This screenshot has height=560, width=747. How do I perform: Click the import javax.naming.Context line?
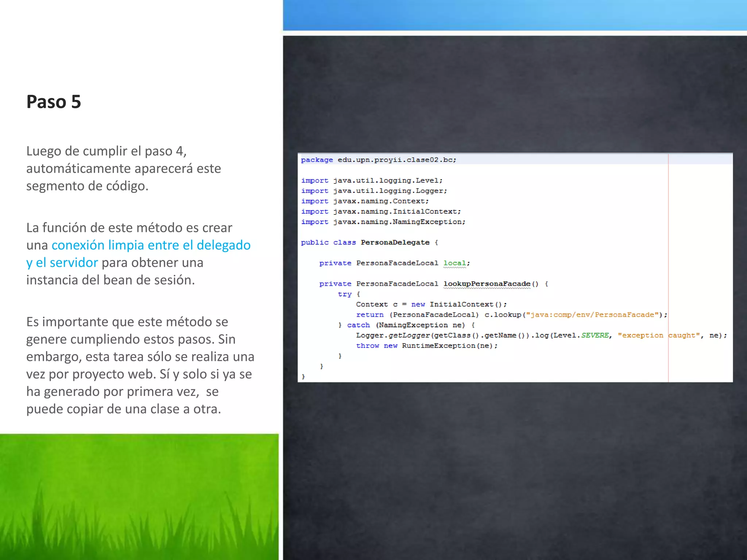365,201
